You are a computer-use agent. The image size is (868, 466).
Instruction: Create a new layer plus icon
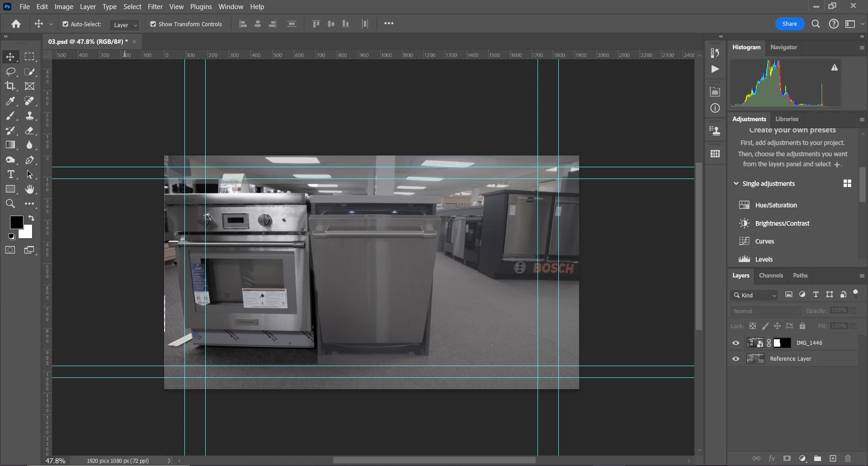point(833,458)
